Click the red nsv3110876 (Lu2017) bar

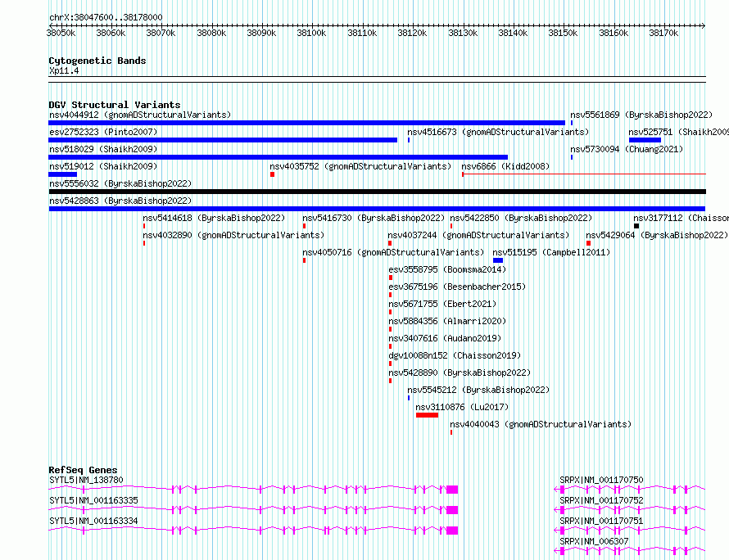[427, 415]
